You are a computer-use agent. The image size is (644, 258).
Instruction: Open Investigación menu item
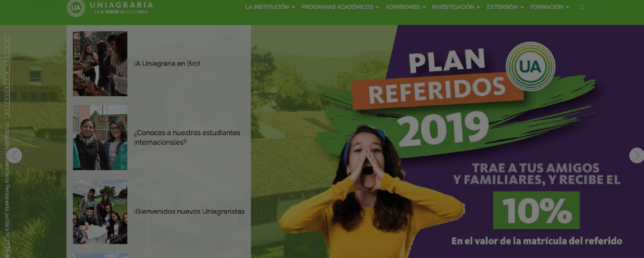(456, 7)
